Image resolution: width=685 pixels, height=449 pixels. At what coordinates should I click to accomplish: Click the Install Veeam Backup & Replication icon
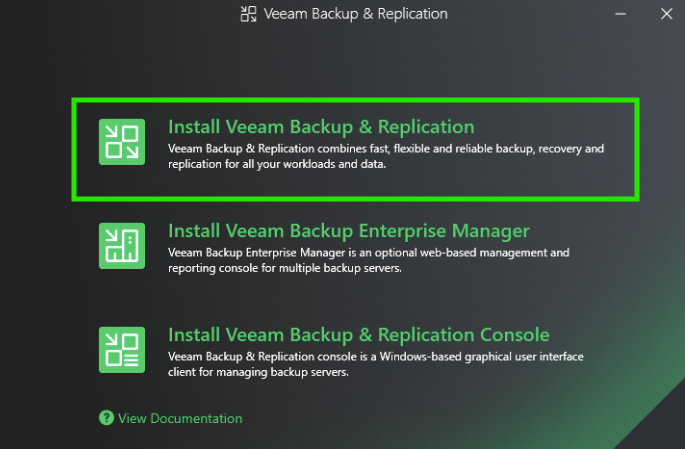[121, 141]
